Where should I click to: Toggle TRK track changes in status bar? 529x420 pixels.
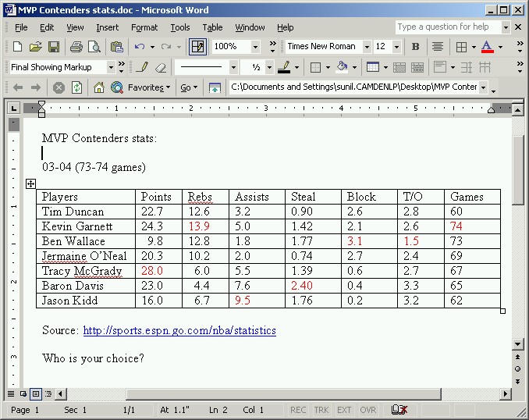[321, 410]
